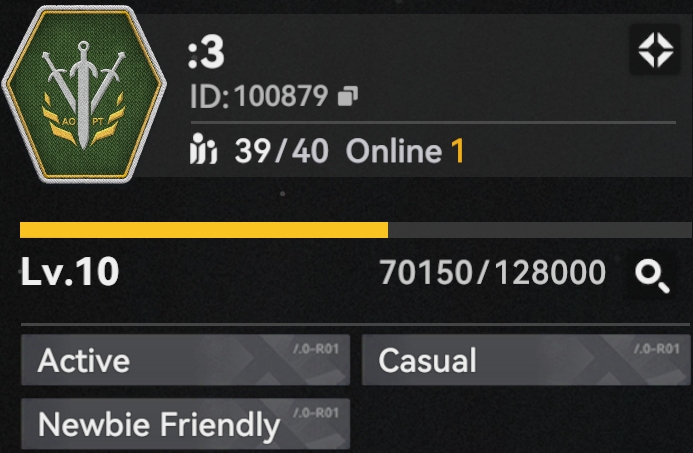Copy the guild ID 100879
The width and height of the screenshot is (693, 453).
click(x=348, y=96)
